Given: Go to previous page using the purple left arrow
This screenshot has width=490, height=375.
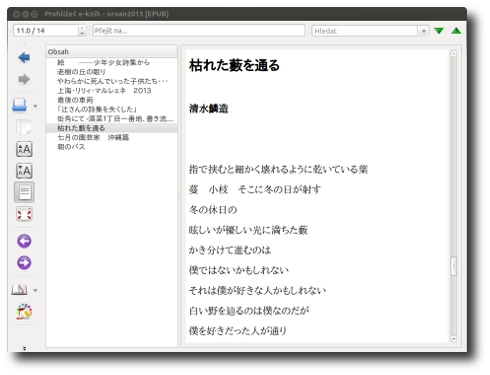Looking at the screenshot, I should 24,241.
